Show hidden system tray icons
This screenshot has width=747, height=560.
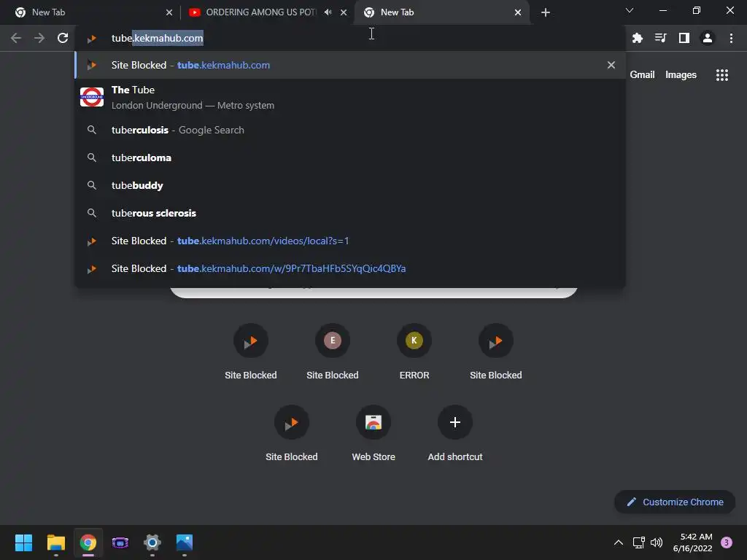pyautogui.click(x=619, y=542)
